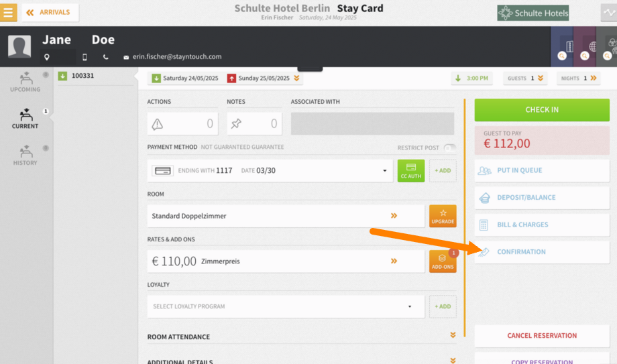Open the Confirmation option
This screenshot has width=617, height=364.
542,252
